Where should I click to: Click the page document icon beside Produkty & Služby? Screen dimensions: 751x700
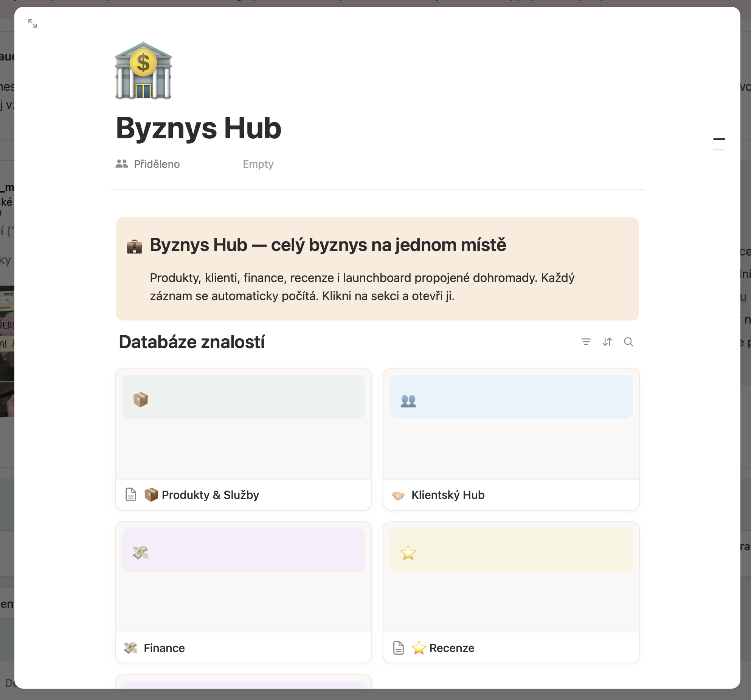pyautogui.click(x=131, y=495)
